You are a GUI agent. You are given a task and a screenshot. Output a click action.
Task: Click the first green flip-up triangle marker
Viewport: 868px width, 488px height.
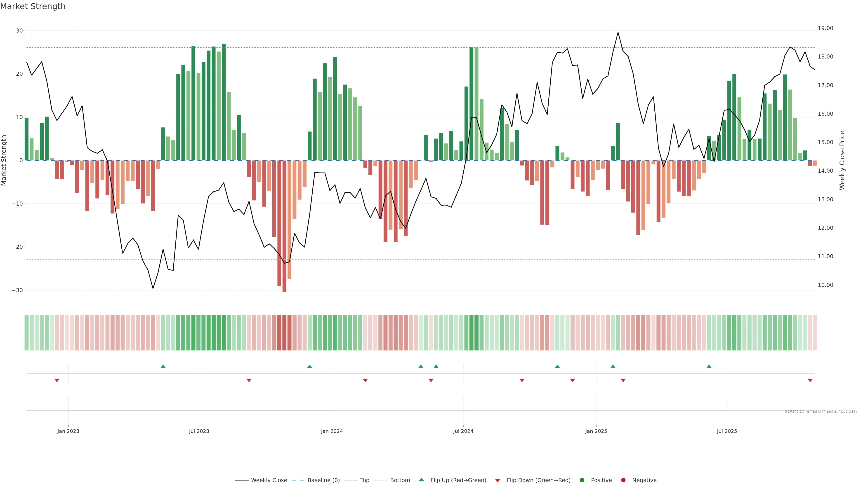pyautogui.click(x=163, y=366)
